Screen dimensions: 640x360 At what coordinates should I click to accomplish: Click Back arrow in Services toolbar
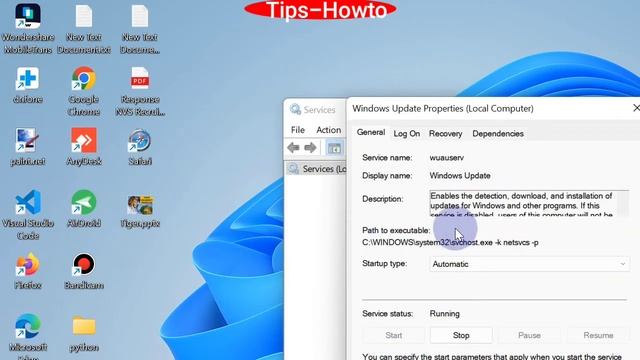click(293, 148)
